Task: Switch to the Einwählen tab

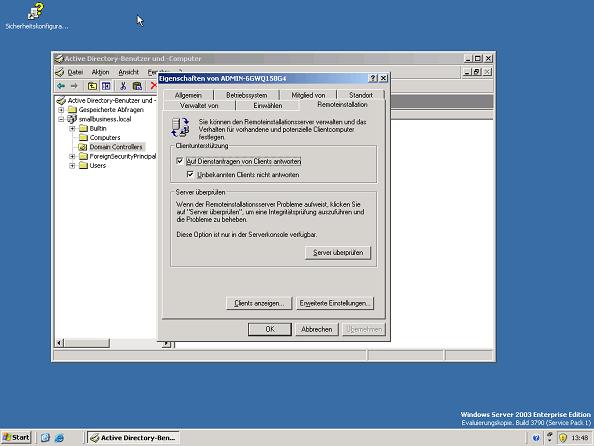Action: pyautogui.click(x=268, y=105)
